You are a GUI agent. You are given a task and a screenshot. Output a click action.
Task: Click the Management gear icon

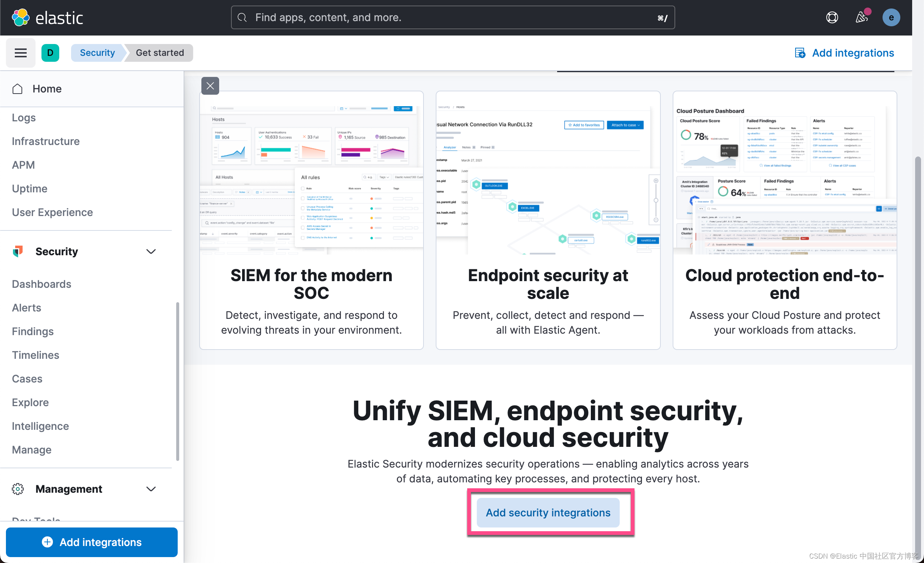coord(18,489)
